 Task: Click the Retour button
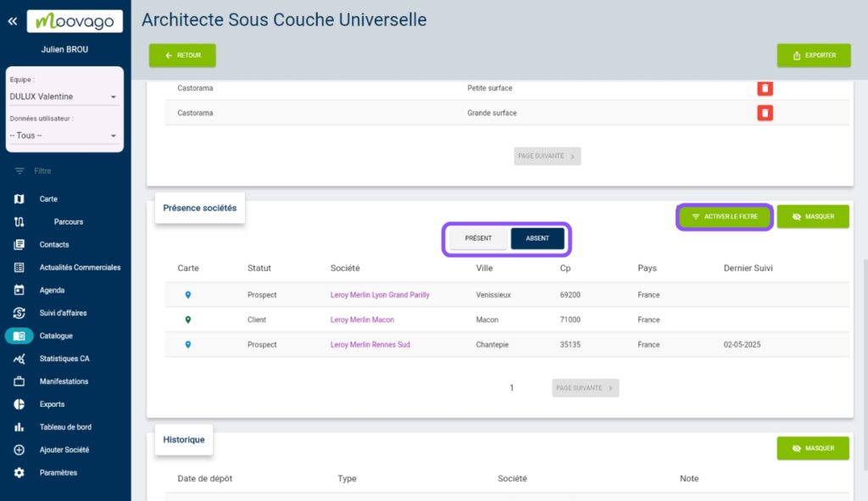[182, 55]
